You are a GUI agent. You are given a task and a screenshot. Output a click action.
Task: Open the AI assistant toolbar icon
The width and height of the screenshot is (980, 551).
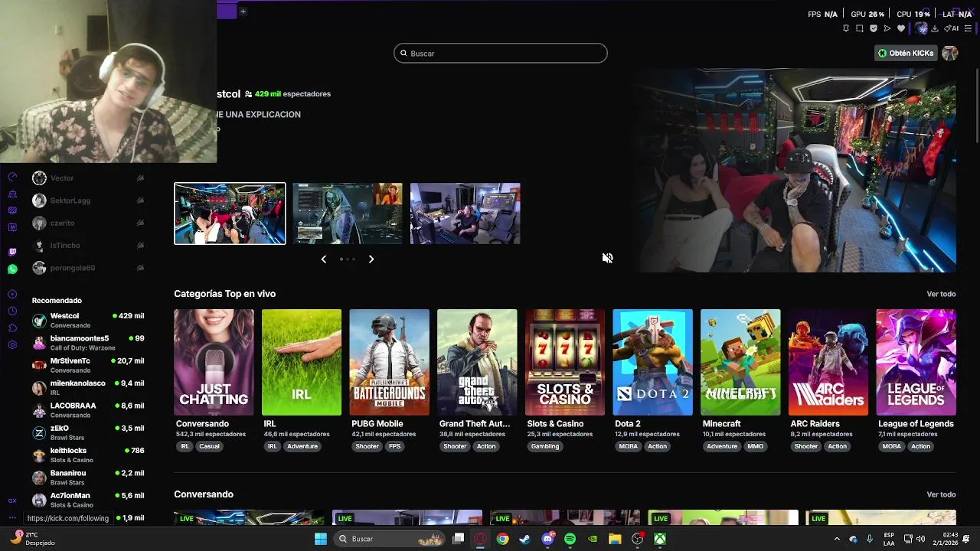coord(952,28)
